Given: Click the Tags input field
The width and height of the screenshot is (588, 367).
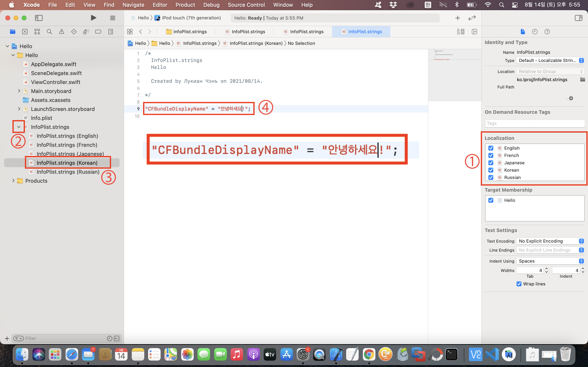Looking at the screenshot, I should 535,123.
